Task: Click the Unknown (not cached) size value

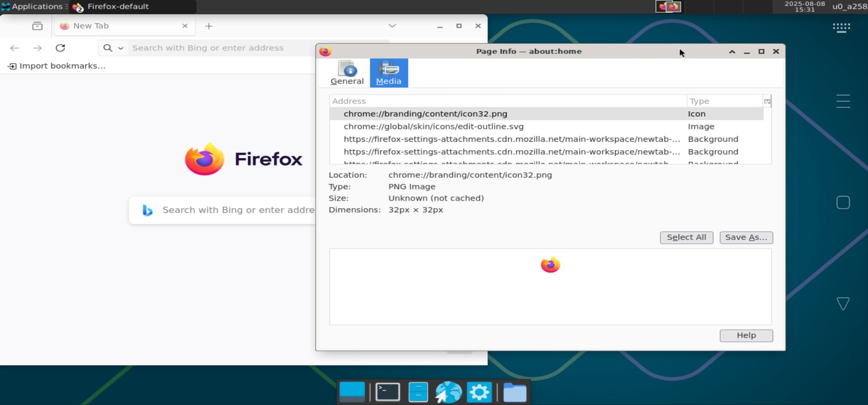Action: pyautogui.click(x=436, y=198)
